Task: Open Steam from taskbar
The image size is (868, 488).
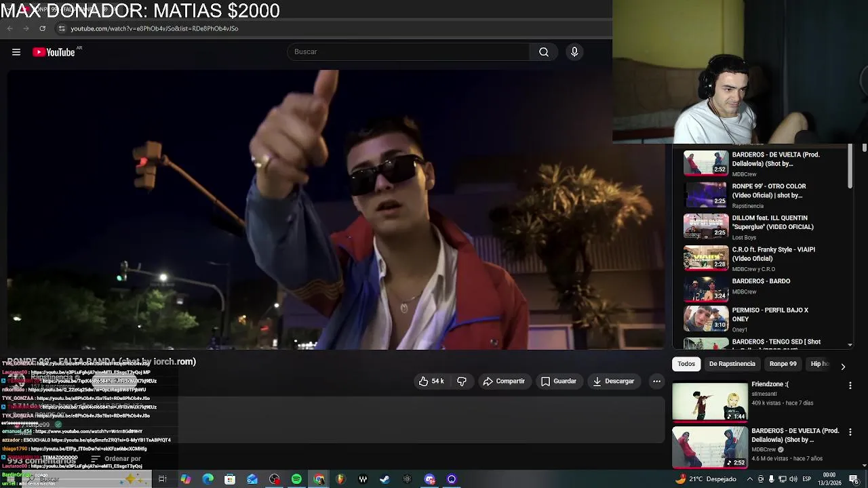Action: 384,479
